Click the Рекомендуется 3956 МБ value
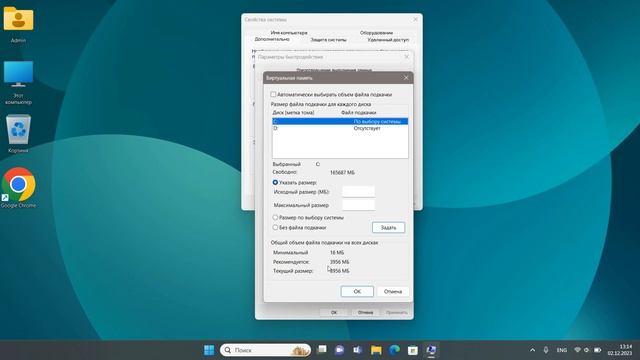The height and width of the screenshot is (360, 640). (x=339, y=262)
